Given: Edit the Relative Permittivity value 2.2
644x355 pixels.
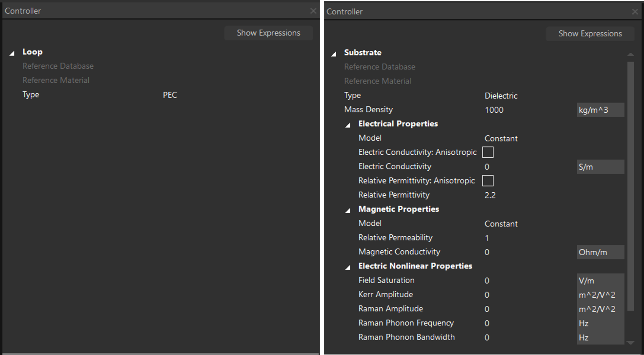Looking at the screenshot, I should pyautogui.click(x=490, y=195).
